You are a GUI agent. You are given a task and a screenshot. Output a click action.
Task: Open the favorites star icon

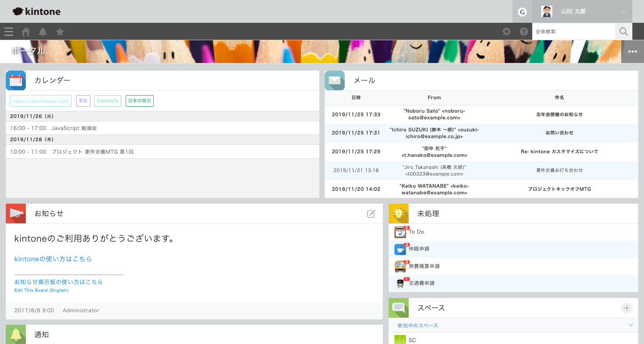(60, 32)
